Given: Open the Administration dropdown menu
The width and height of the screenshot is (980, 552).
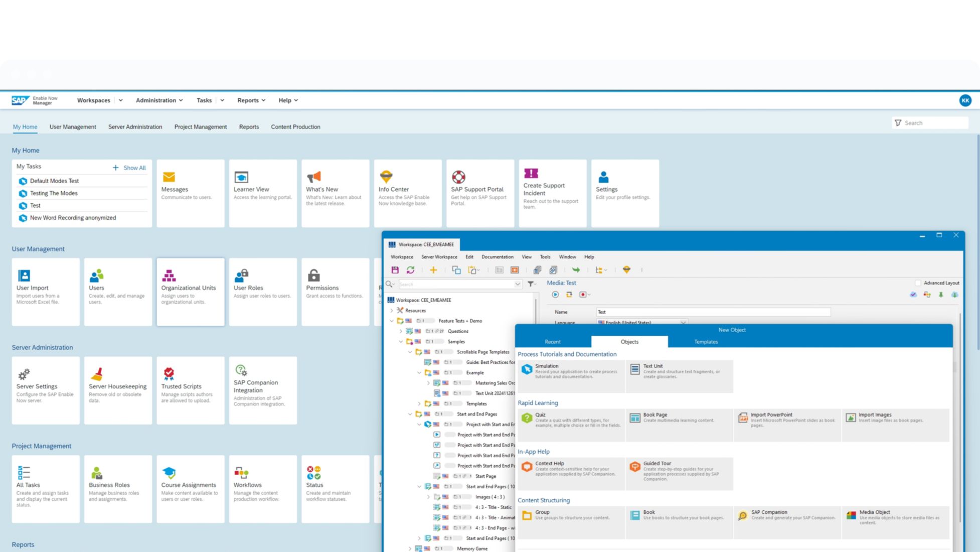Looking at the screenshot, I should pyautogui.click(x=159, y=100).
